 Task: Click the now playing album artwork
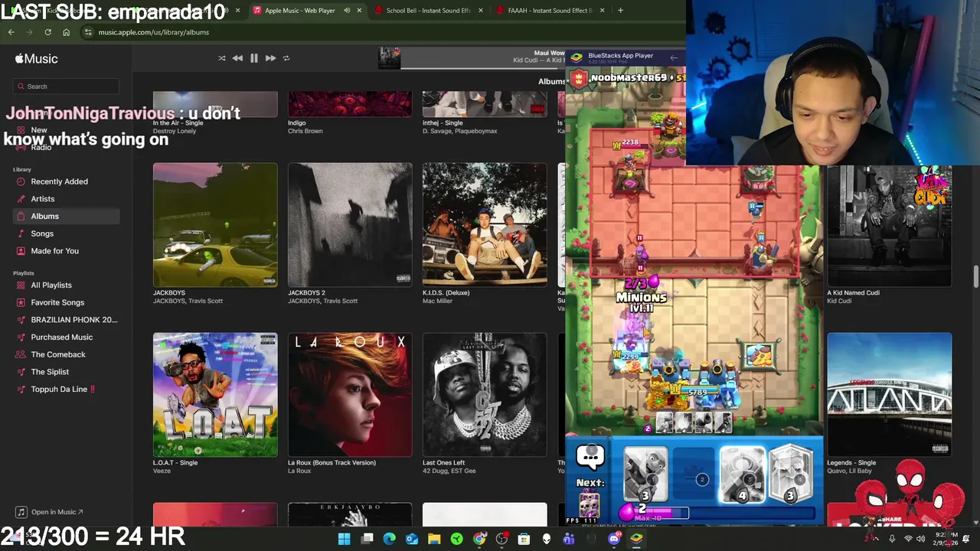[x=390, y=58]
